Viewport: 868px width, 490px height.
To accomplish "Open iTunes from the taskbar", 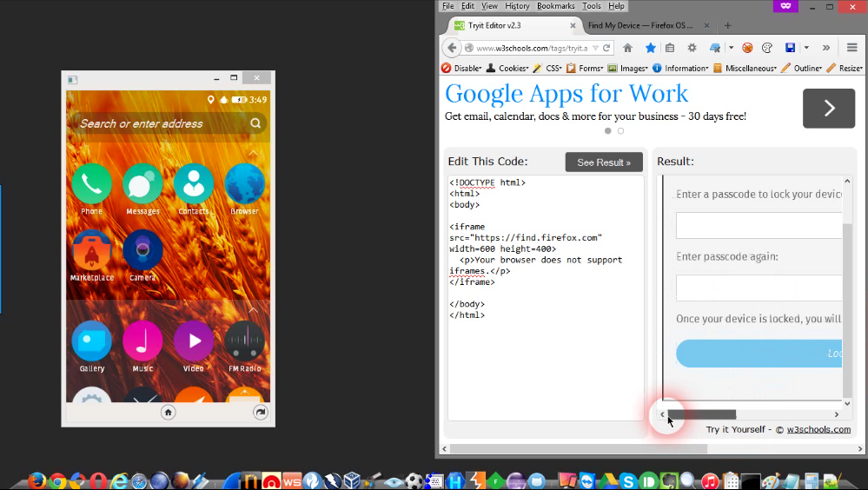I will click(x=710, y=481).
